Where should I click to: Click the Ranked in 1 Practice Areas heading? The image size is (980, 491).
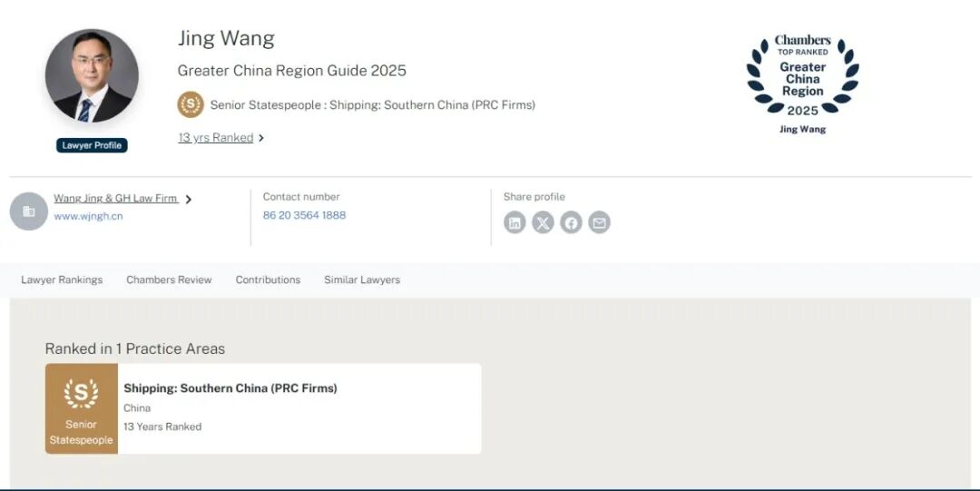pos(135,349)
